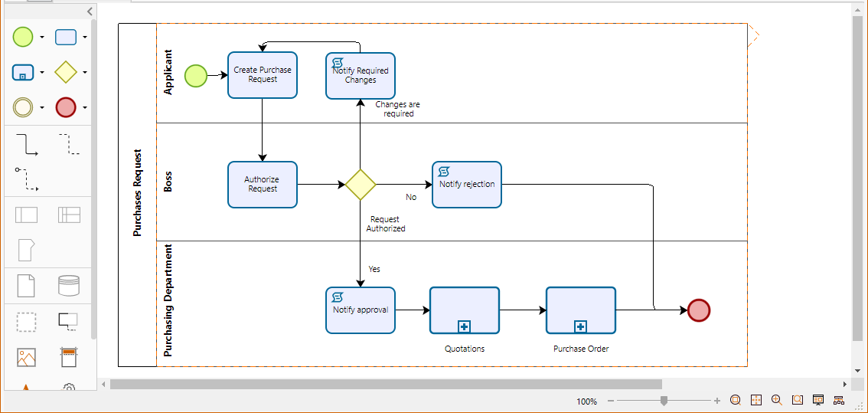Click the Boss lane label
Image resolution: width=868 pixels, height=413 pixels.
(x=168, y=182)
